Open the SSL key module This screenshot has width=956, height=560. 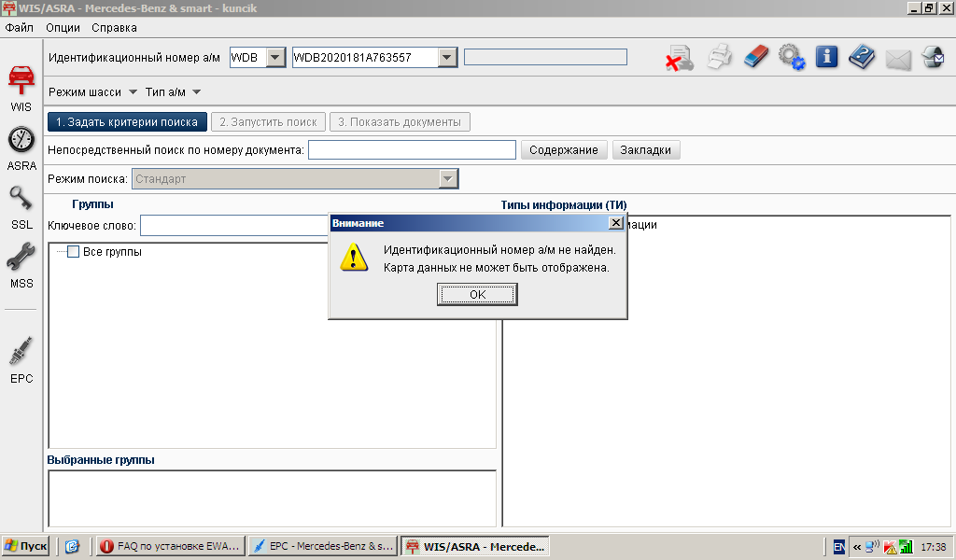[21, 207]
